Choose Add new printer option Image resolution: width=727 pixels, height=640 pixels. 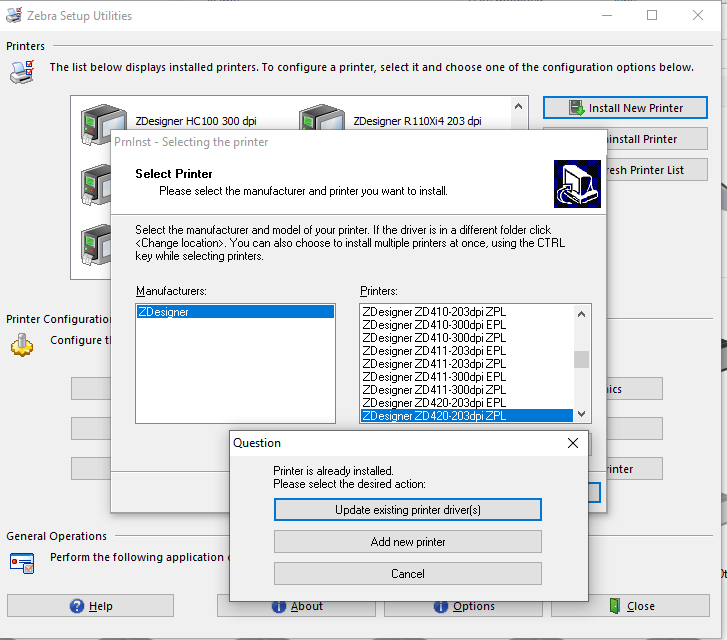(407, 542)
